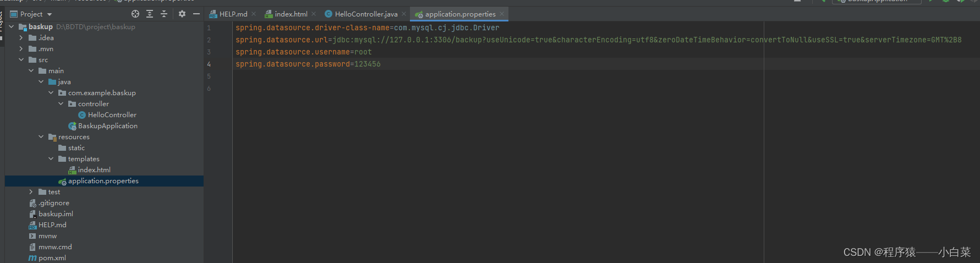This screenshot has width=980, height=263.
Task: Collapse the src folder
Action: 21,59
